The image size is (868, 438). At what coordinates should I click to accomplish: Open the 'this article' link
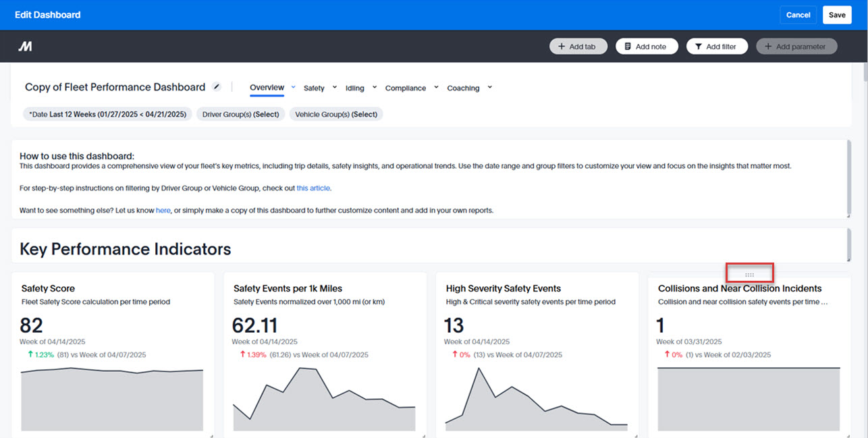[x=313, y=188]
